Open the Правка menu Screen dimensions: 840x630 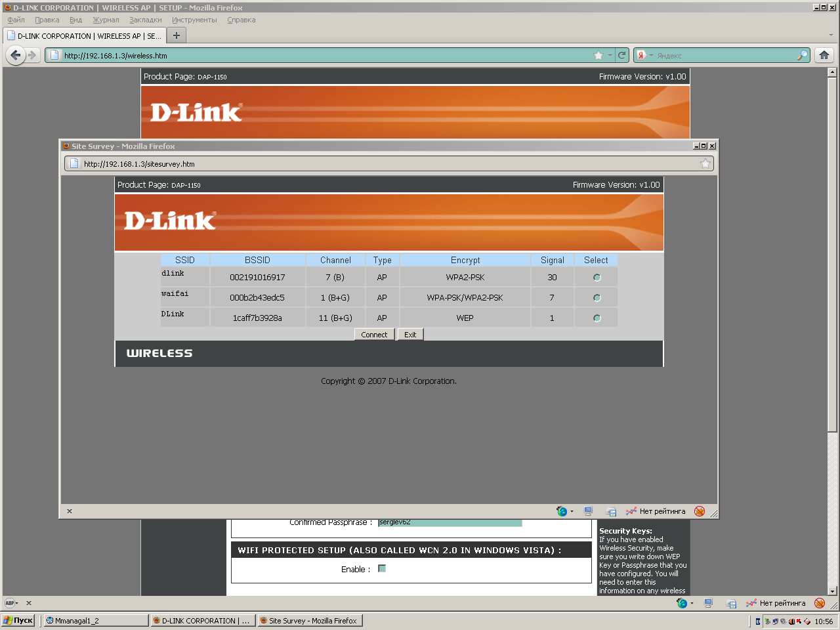[x=47, y=20]
